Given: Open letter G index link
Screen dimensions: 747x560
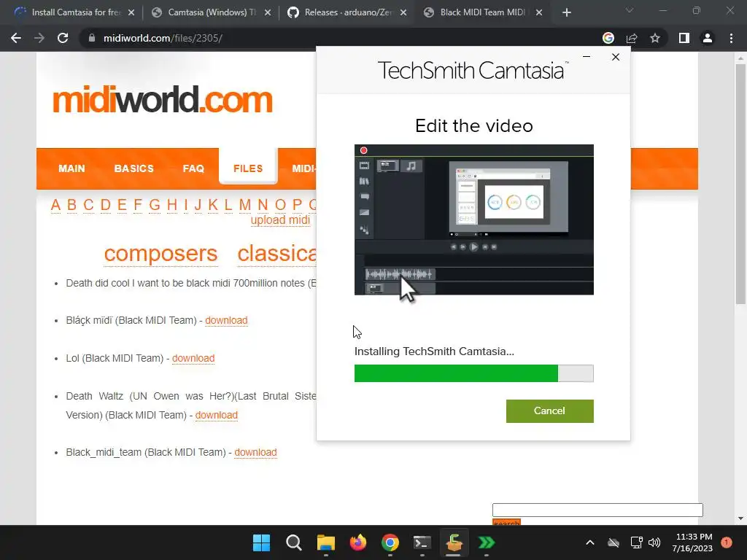Looking at the screenshot, I should click(x=155, y=205).
